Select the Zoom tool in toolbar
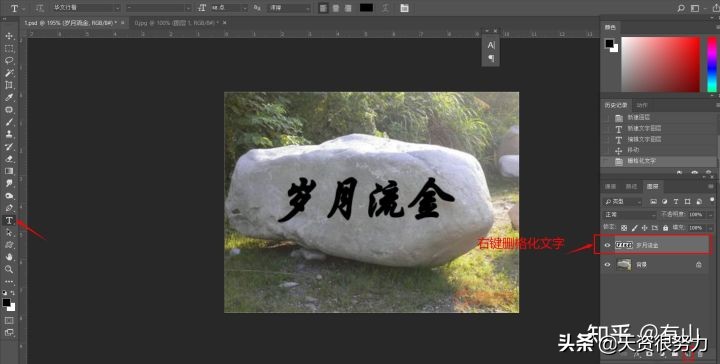 click(x=9, y=269)
